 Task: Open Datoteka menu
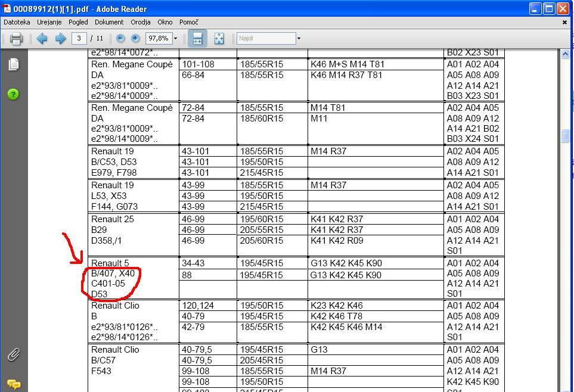(x=17, y=22)
